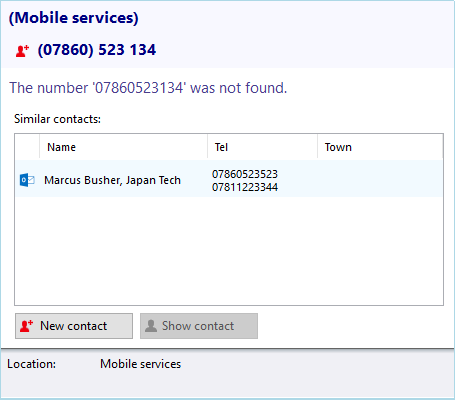This screenshot has height=400, width=455.
Task: Click the red add-contact icon beside the phone number
Action: pyautogui.click(x=22, y=51)
